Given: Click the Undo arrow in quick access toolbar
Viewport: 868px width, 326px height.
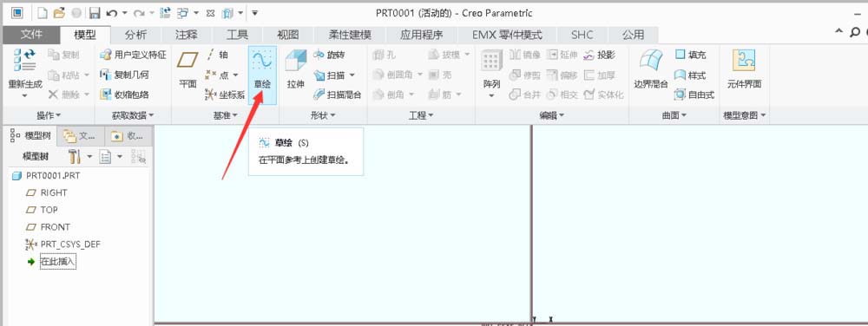Looking at the screenshot, I should point(111,13).
